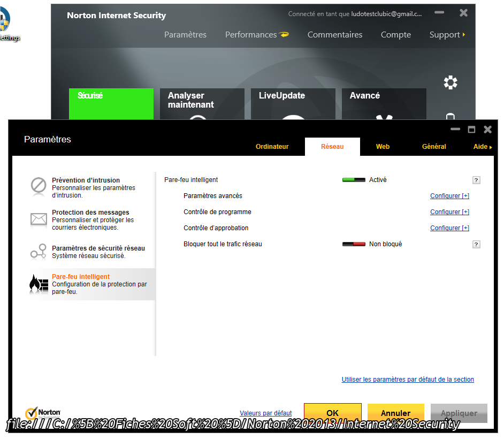Click the OK button

point(333,413)
